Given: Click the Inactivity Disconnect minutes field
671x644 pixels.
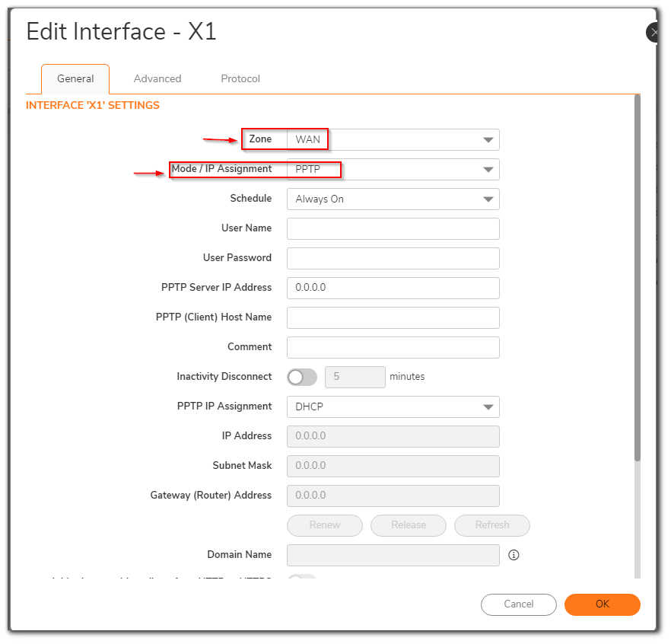Looking at the screenshot, I should click(355, 378).
